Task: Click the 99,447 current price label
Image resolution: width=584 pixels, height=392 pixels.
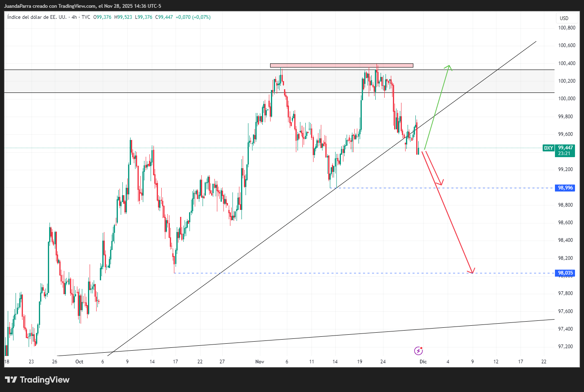Action: 565,148
